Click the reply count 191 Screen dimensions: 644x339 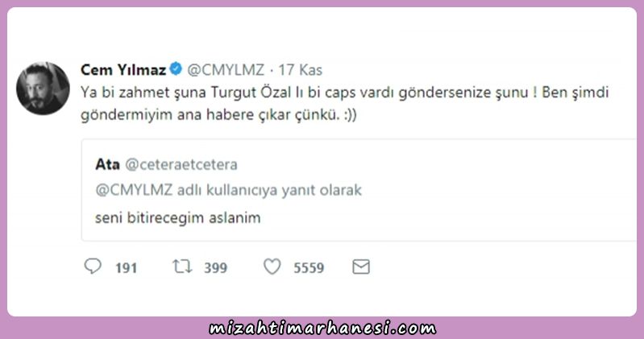click(126, 268)
